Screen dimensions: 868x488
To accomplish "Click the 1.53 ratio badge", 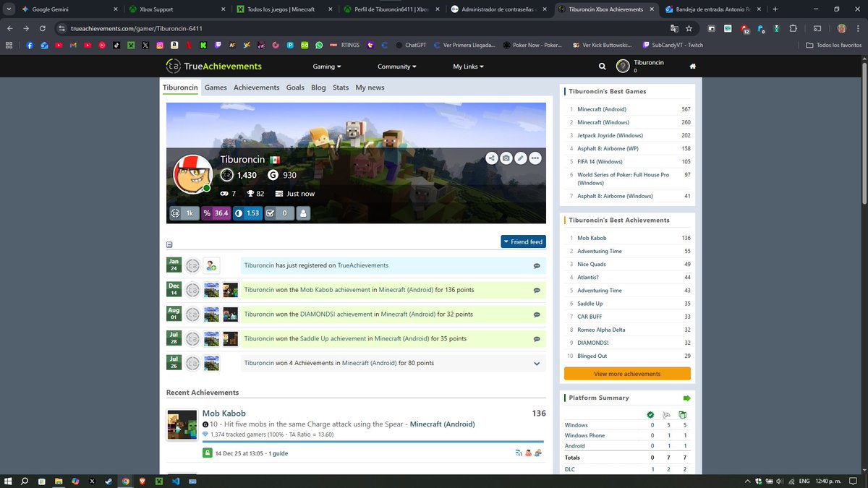I will [x=247, y=213].
